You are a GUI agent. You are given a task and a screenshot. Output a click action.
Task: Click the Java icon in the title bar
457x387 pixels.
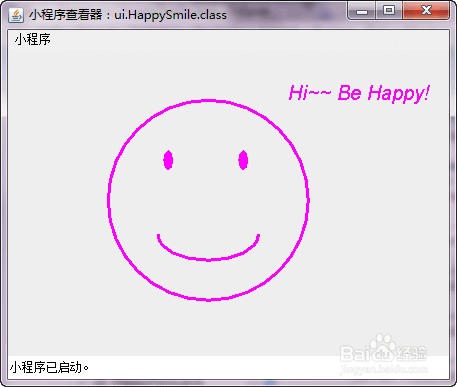click(x=16, y=15)
